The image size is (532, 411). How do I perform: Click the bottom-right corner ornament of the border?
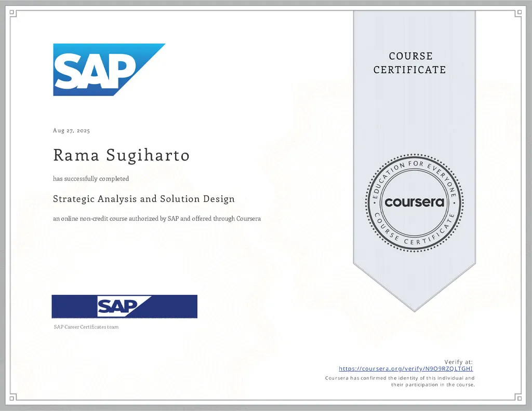coord(518,397)
